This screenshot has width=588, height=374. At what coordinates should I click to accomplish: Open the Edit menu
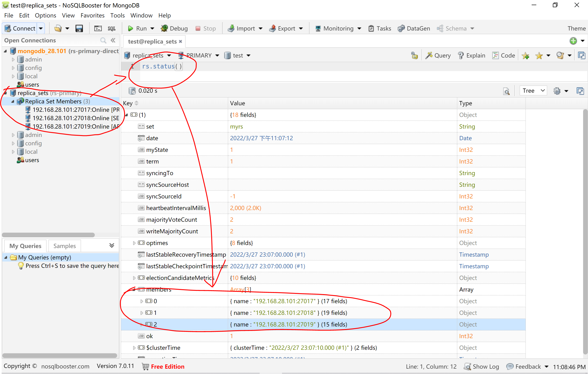pos(24,15)
